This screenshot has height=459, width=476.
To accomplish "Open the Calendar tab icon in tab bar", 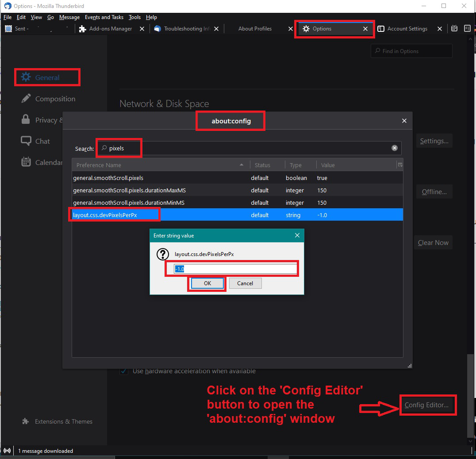I will 454,29.
